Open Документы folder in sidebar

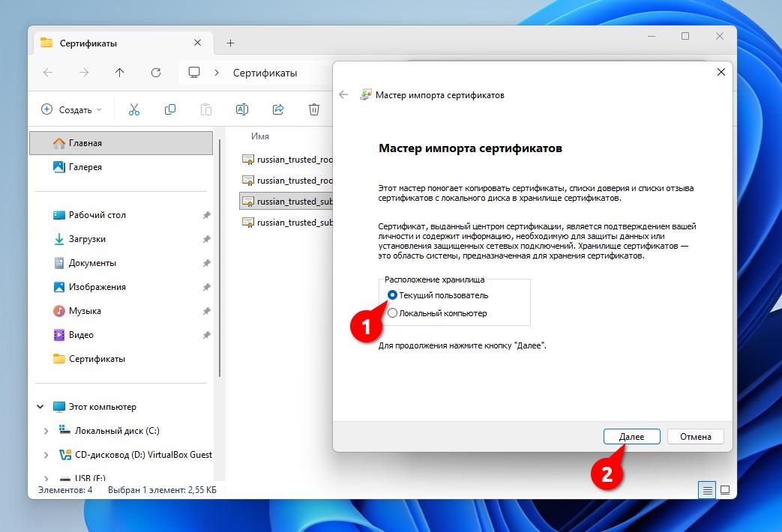(92, 263)
